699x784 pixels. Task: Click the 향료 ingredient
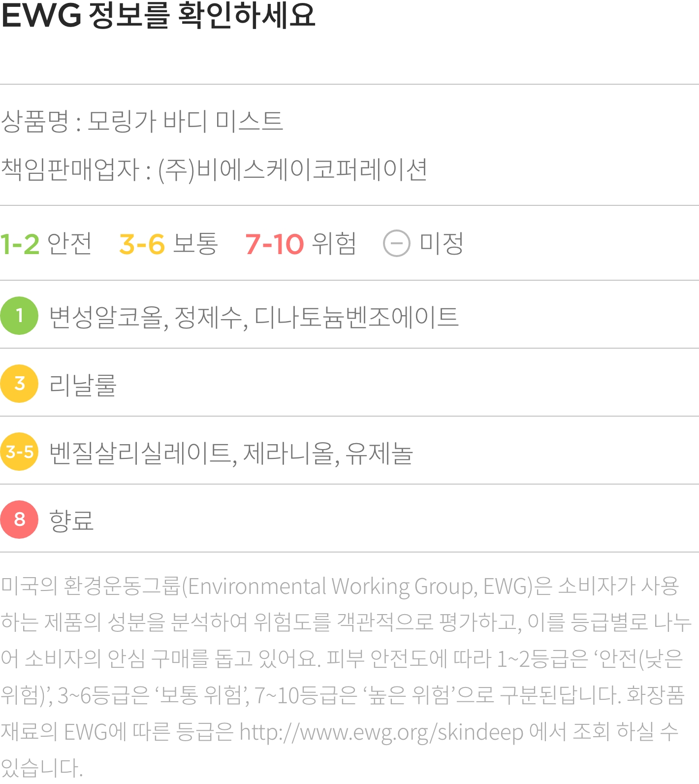pyautogui.click(x=71, y=521)
